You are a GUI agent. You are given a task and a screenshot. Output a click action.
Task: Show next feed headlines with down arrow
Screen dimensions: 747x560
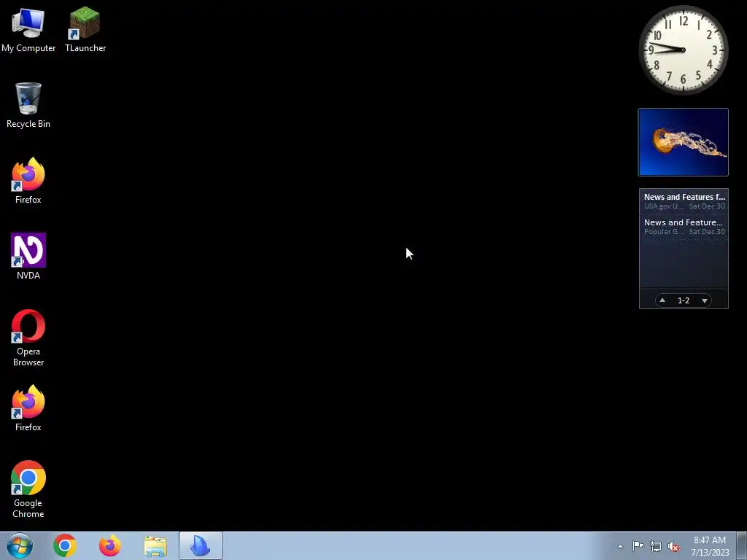point(705,300)
